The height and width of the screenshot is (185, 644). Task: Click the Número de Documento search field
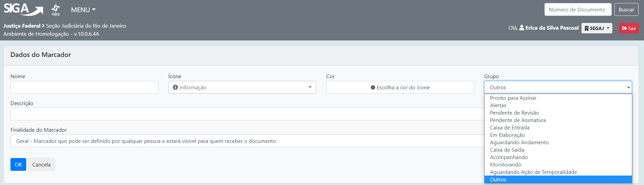pos(577,10)
